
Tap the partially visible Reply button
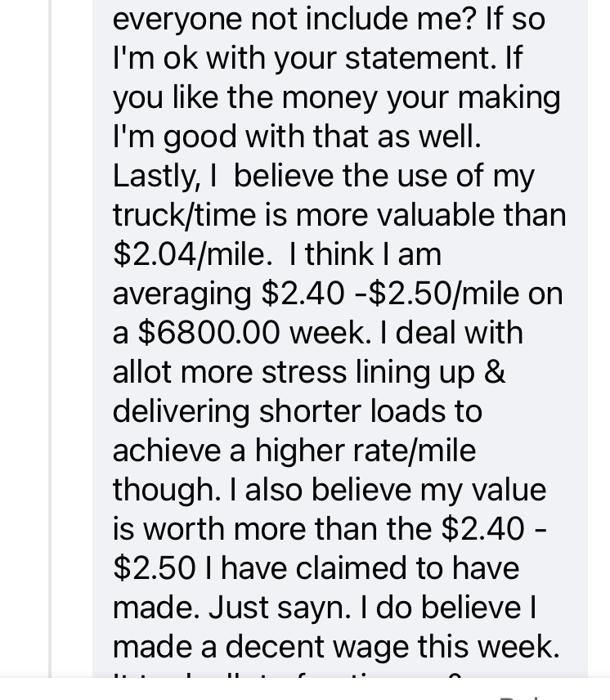[523, 695]
